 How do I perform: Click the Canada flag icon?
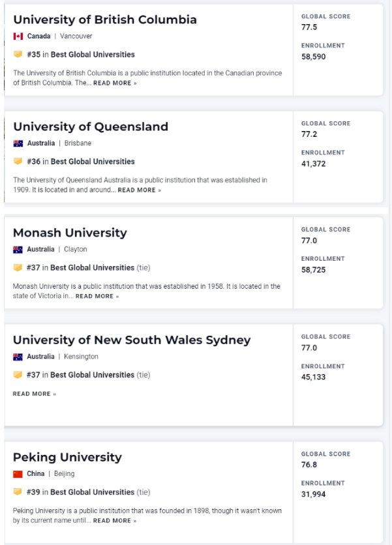click(18, 37)
